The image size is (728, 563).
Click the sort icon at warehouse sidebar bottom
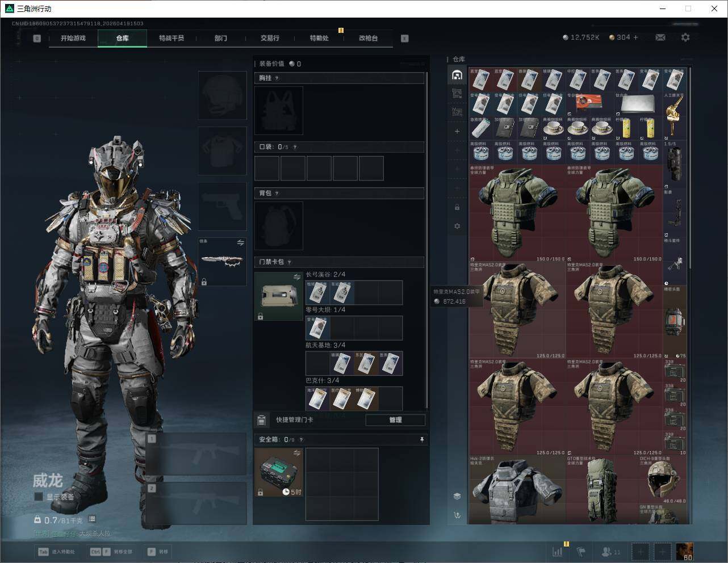point(457,515)
